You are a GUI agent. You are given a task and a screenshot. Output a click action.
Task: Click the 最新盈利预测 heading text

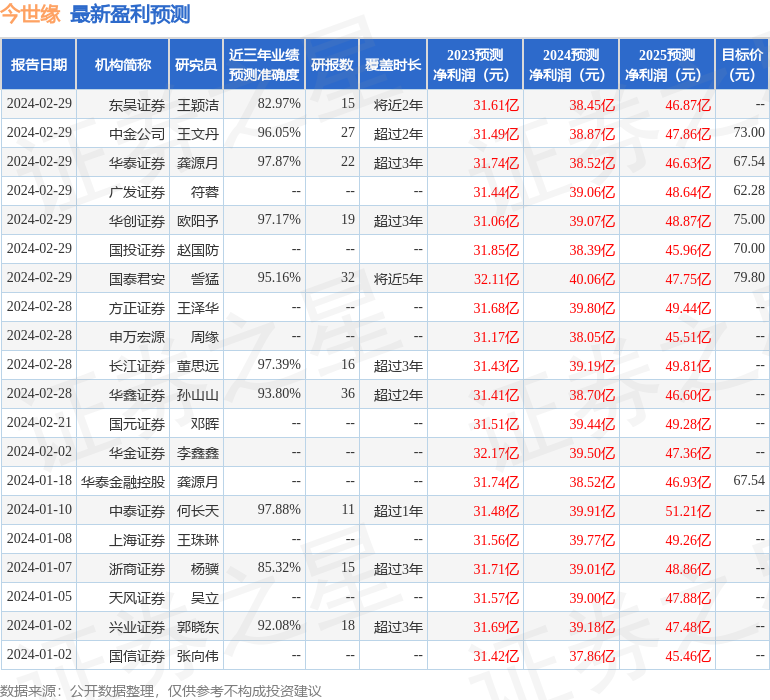pos(130,14)
